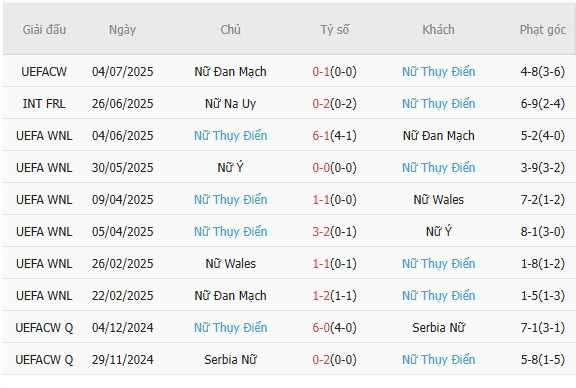
Task: Select Nữ Wales away team on 09/04/2025
Action: [x=438, y=200]
